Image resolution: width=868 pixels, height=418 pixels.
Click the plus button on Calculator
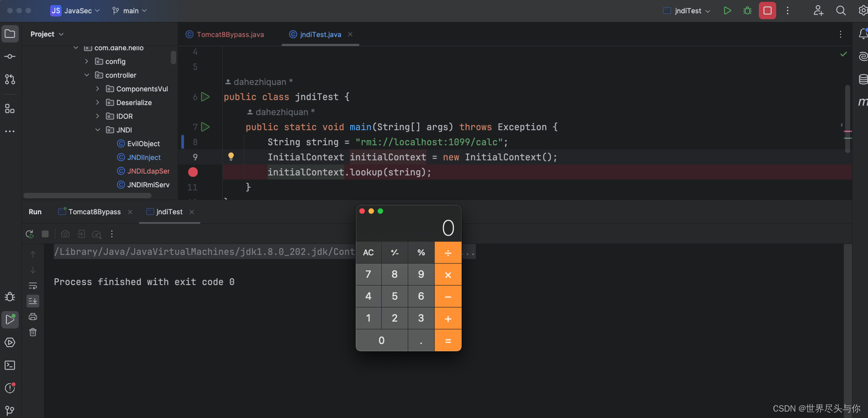448,318
